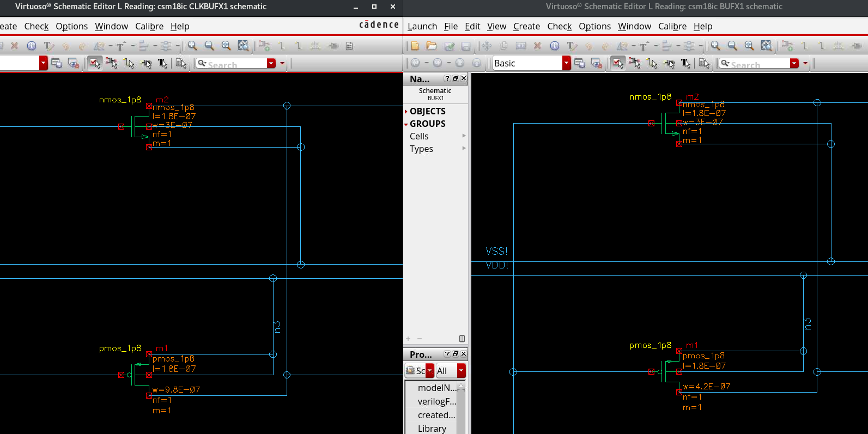Click Library row in Property panel
The height and width of the screenshot is (434, 868).
(431, 429)
